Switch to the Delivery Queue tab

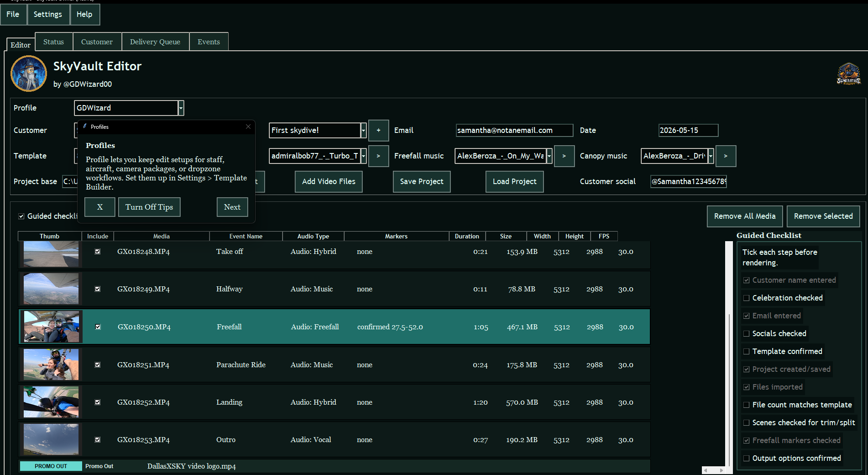(155, 42)
